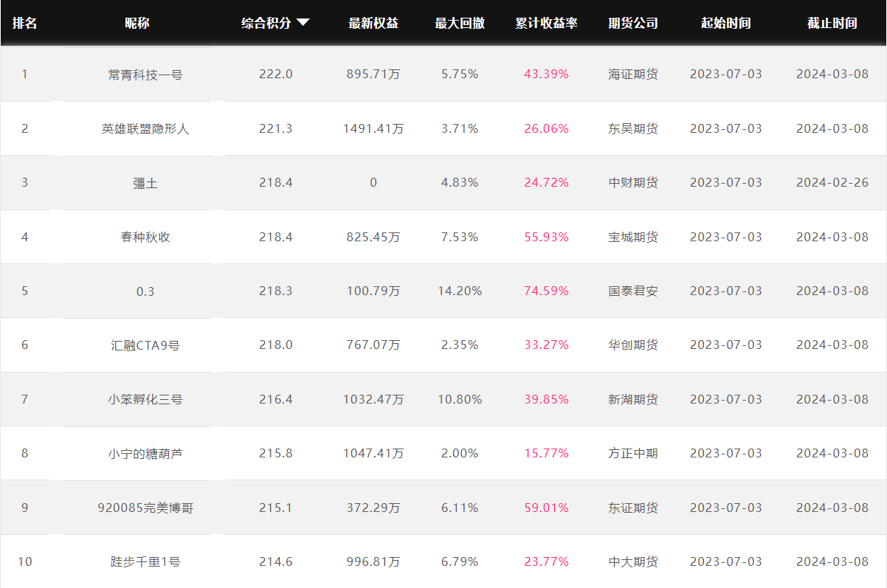887x588 pixels.
Task: Open nickname 920085完美博哥
Action: pyautogui.click(x=145, y=508)
